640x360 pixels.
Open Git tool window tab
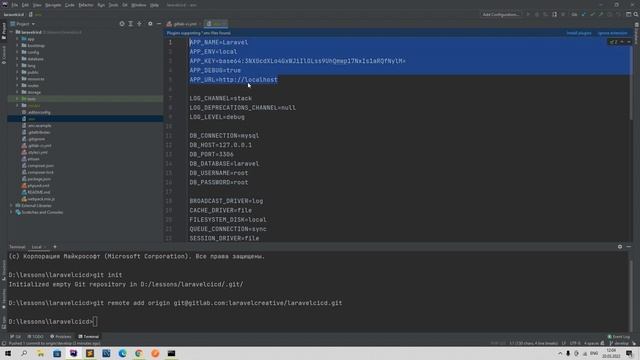point(16,337)
